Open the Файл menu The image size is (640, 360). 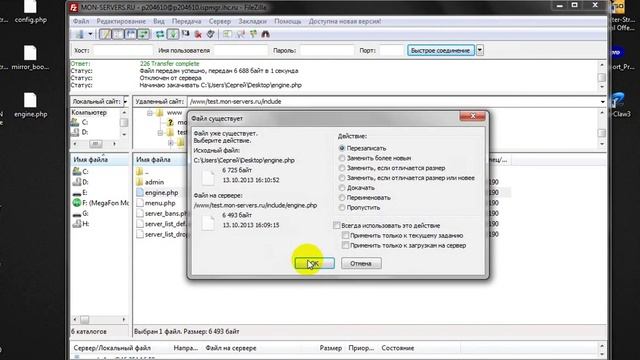pos(81,21)
